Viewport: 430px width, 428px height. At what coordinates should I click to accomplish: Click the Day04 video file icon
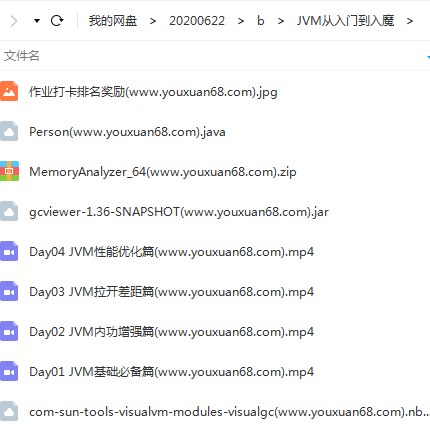[x=9, y=251]
